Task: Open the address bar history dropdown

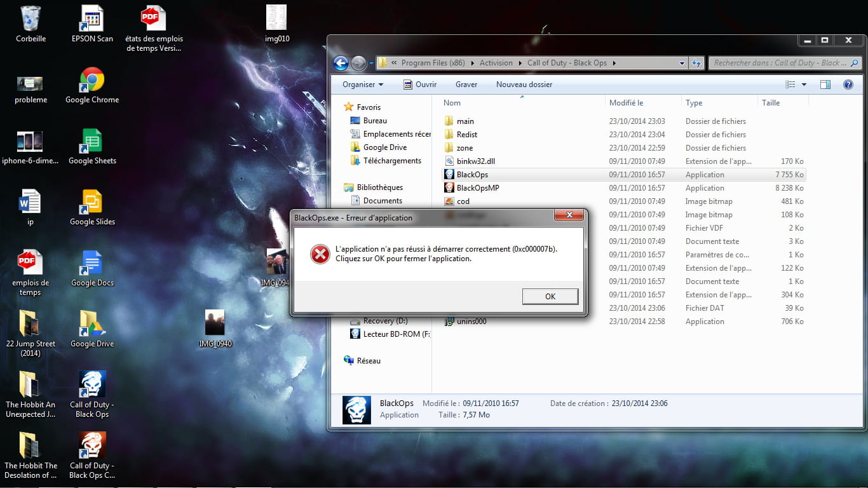Action: (682, 63)
